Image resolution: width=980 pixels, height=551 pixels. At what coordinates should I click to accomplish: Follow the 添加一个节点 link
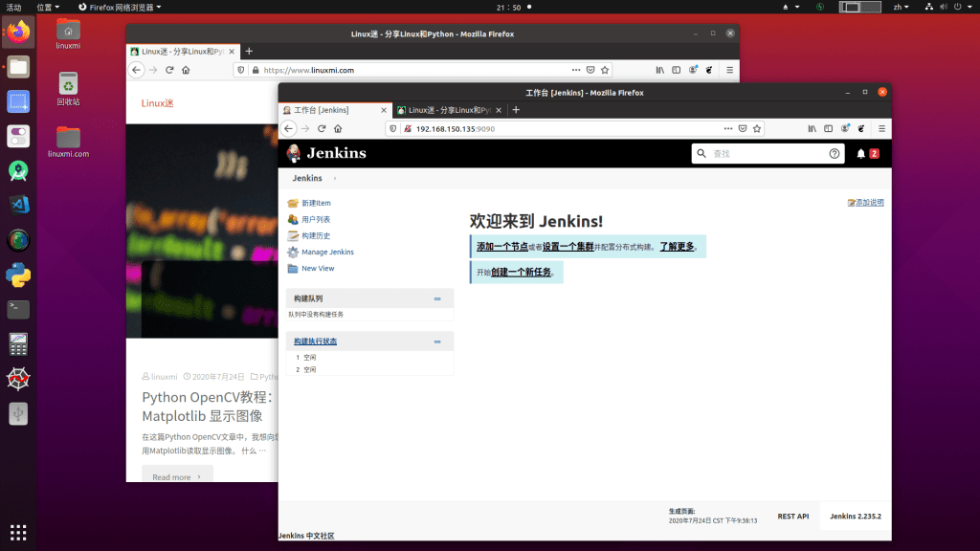501,247
